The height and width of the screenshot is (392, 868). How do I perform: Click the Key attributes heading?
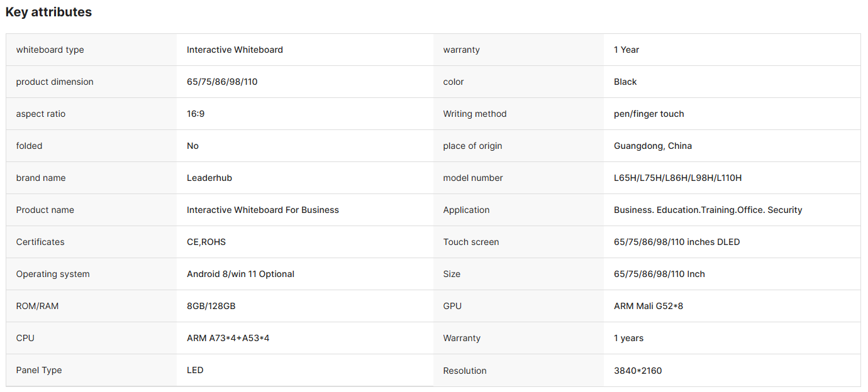pyautogui.click(x=48, y=12)
